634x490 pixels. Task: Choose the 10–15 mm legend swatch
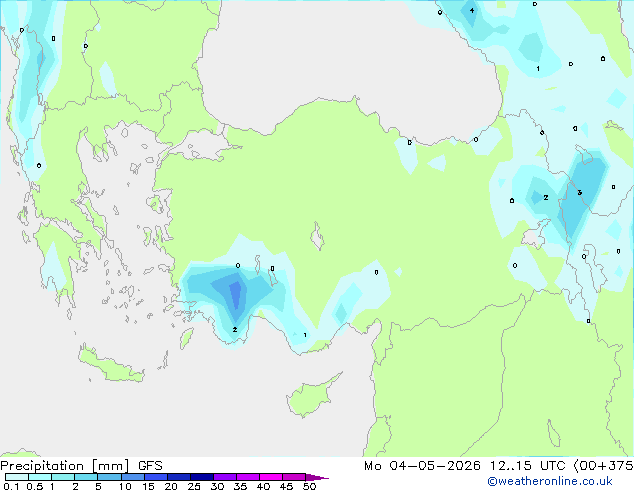(133, 477)
